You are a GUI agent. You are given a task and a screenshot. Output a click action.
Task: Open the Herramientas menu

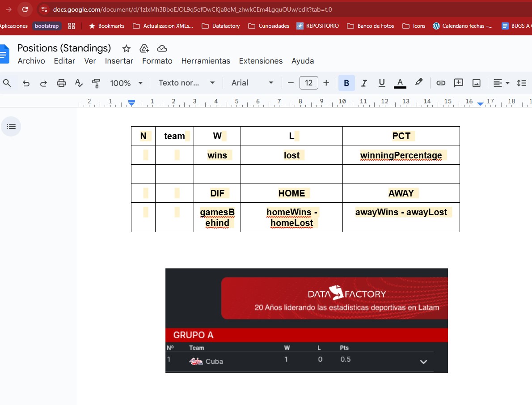(205, 61)
